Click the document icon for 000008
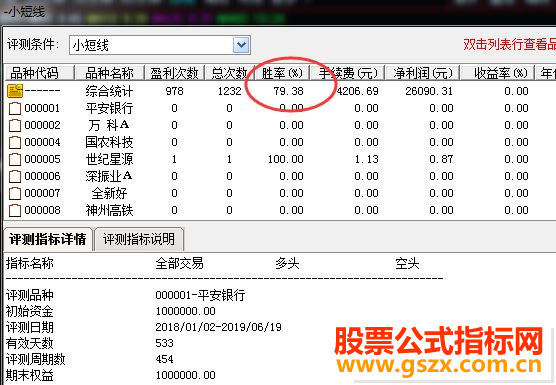This screenshot has height=385, width=556. [15, 210]
